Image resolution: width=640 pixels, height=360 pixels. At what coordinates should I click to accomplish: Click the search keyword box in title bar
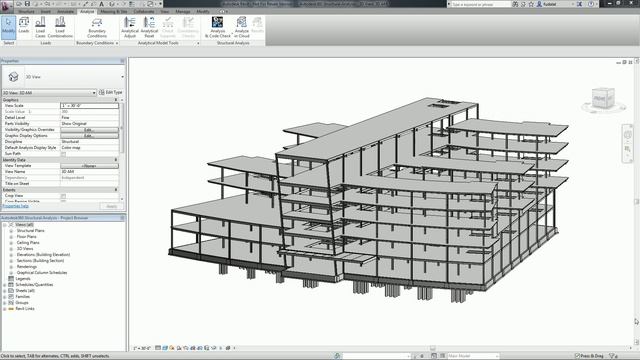[480, 4]
